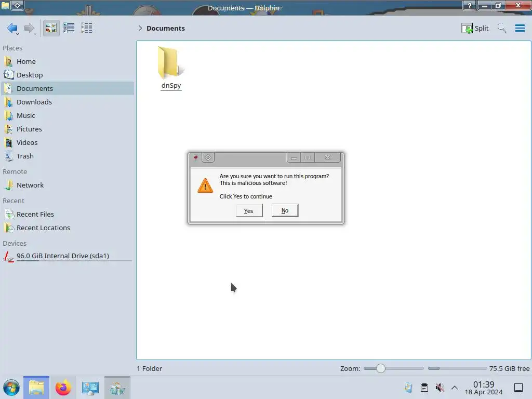Open the hamburger menu in Dolphin

pos(520,28)
